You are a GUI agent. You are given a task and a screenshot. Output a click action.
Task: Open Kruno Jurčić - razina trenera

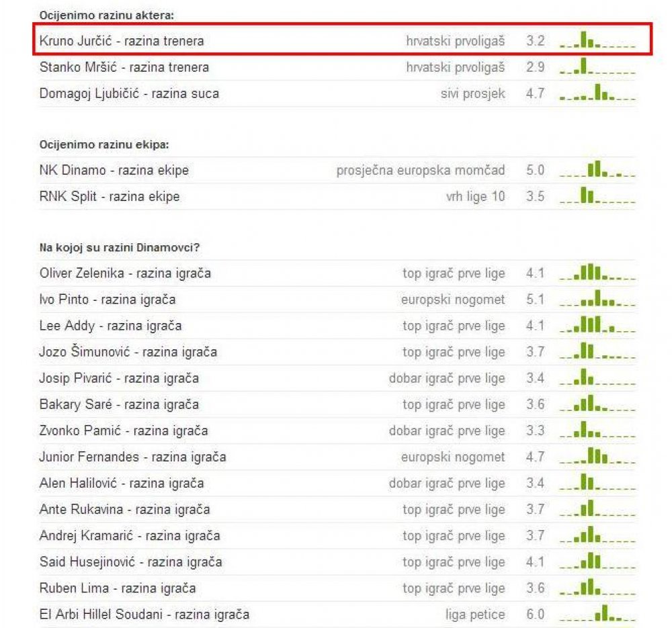click(x=122, y=41)
